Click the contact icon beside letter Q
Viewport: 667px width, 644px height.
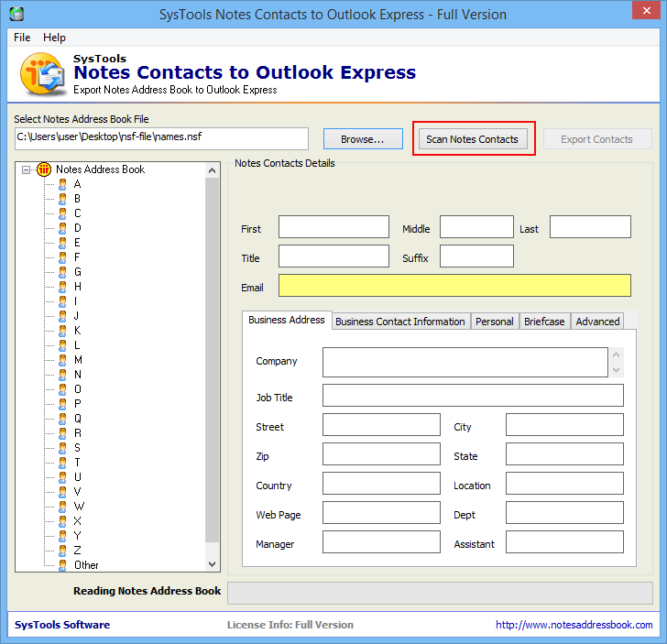pos(62,419)
